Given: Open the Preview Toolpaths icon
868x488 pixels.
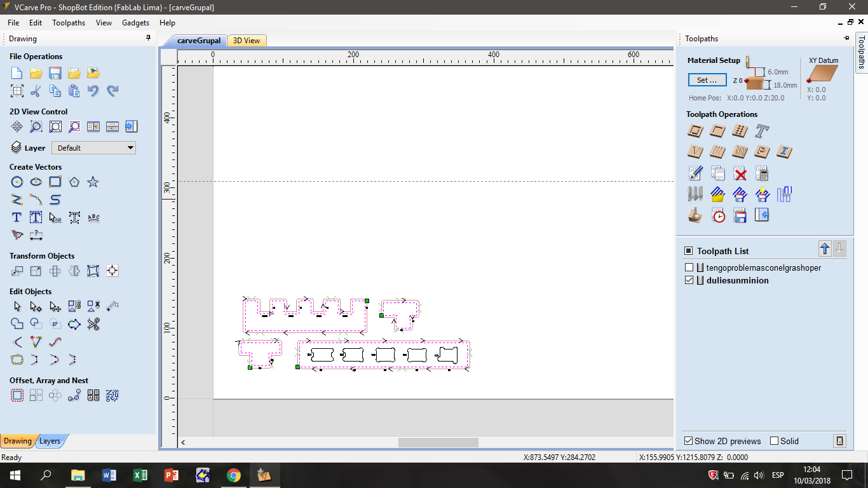Looking at the screenshot, I should [696, 215].
